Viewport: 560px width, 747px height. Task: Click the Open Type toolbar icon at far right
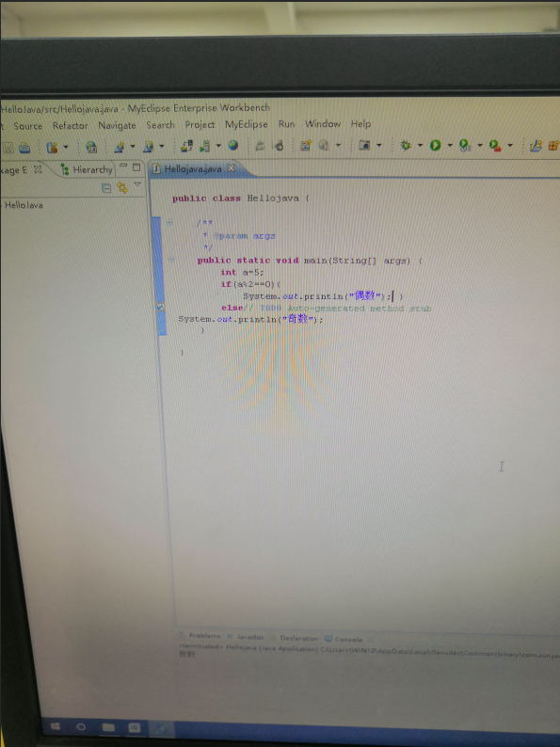click(x=536, y=146)
